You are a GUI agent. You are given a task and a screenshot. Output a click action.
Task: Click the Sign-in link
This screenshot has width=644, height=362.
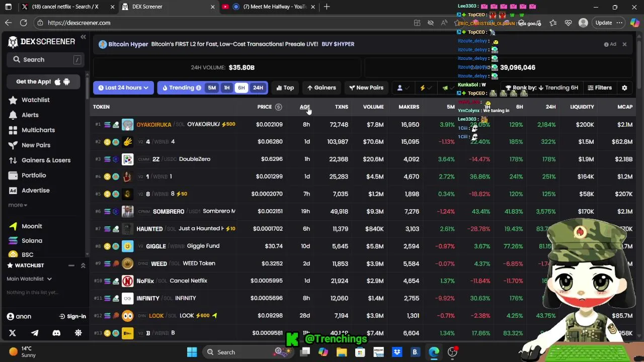[72, 316]
